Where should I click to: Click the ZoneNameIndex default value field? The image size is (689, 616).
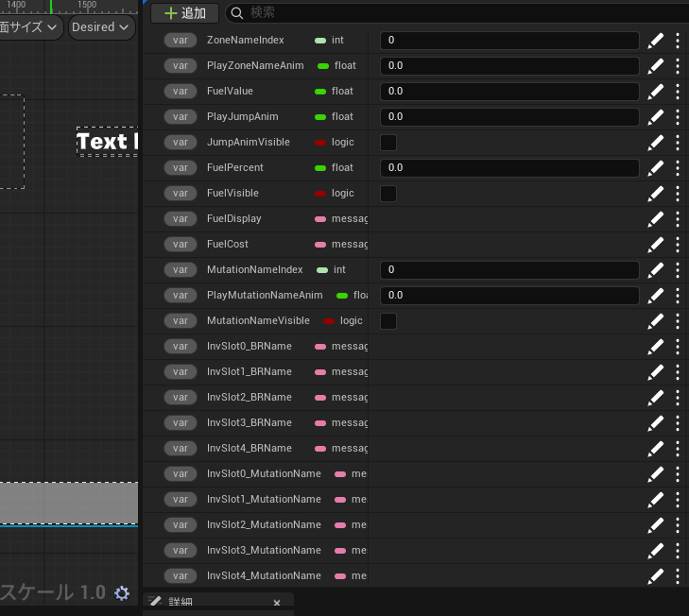pyautogui.click(x=509, y=41)
